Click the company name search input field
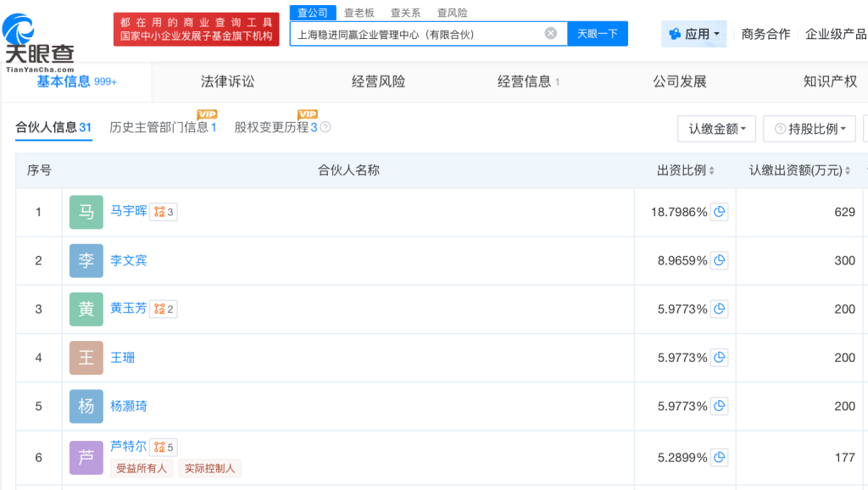This screenshot has height=490, width=868. tap(415, 34)
